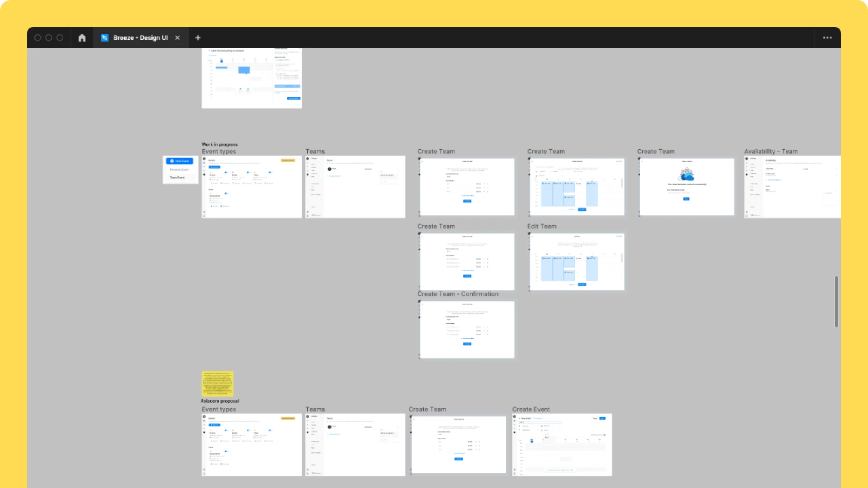
Task: Select the Edit Team frame label
Action: pos(542,226)
